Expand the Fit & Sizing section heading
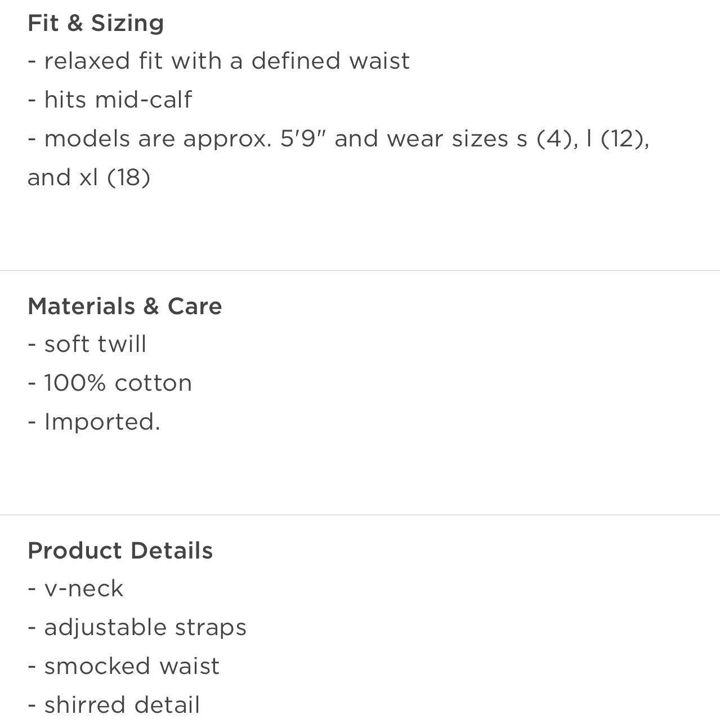This screenshot has height=728, width=720. click(x=96, y=23)
